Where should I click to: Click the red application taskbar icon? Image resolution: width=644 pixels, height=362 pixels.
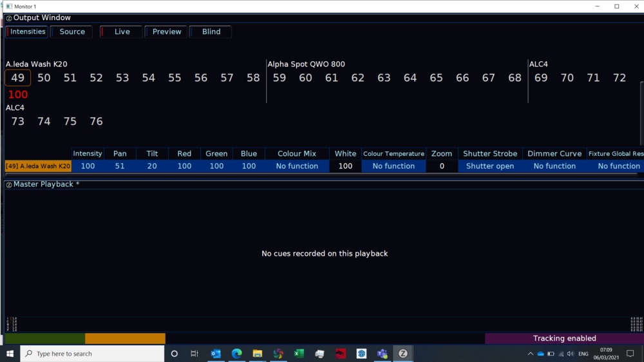341,354
